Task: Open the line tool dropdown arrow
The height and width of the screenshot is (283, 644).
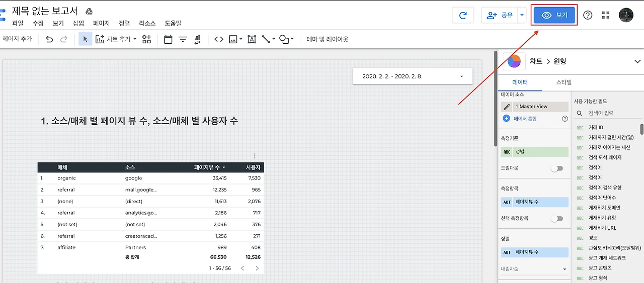Action: coord(274,39)
